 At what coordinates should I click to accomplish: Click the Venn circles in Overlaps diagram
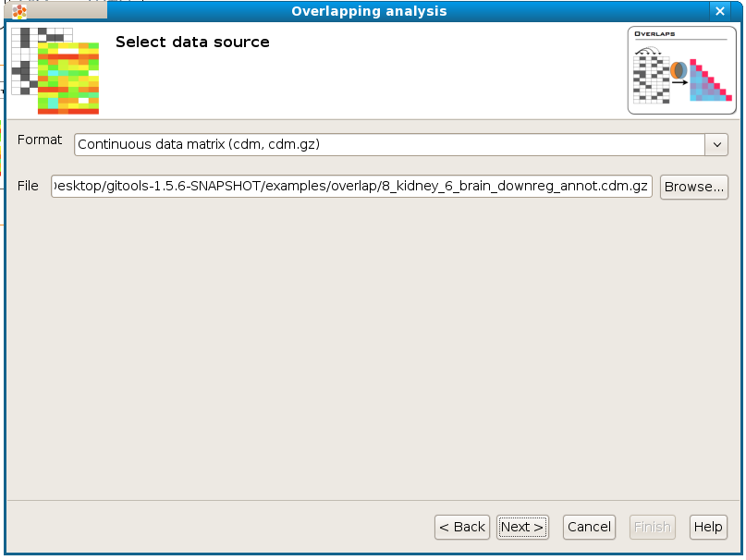[x=679, y=72]
